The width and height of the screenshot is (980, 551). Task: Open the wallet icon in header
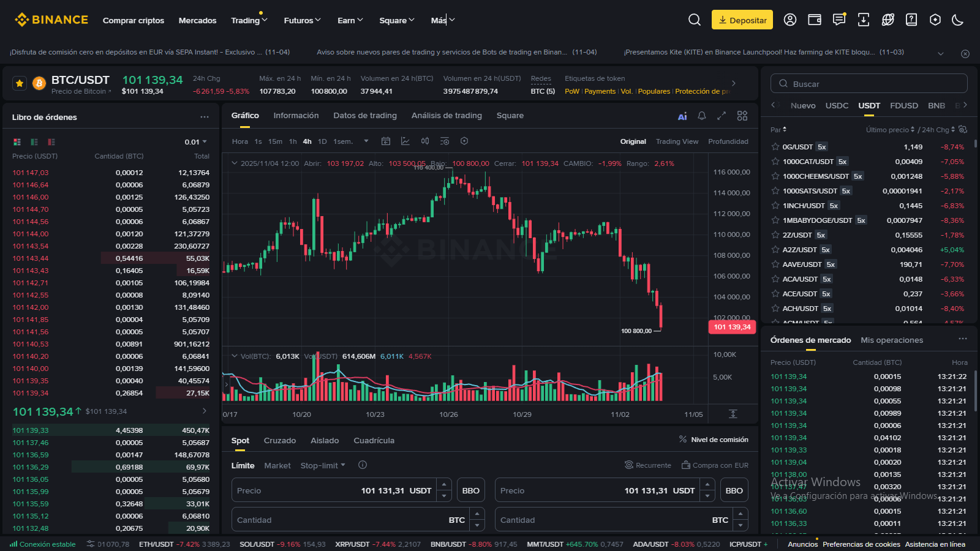point(815,20)
